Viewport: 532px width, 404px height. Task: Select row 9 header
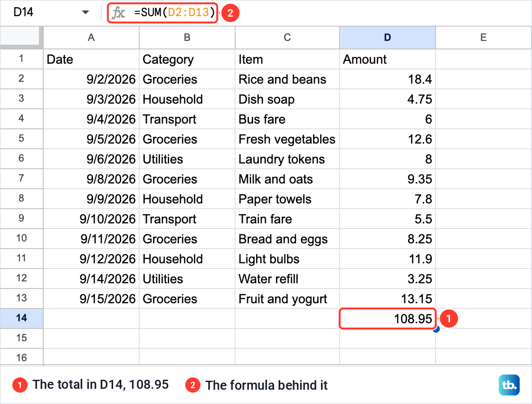coord(21,218)
